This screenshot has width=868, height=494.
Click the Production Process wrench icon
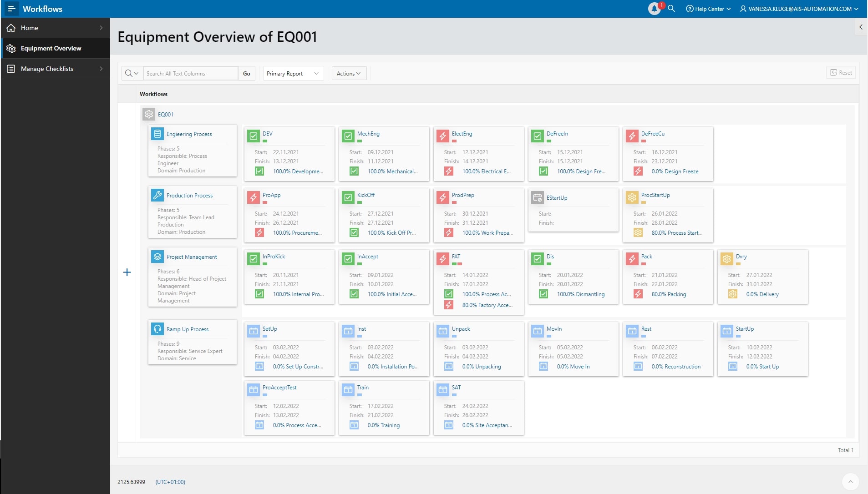[x=157, y=195]
